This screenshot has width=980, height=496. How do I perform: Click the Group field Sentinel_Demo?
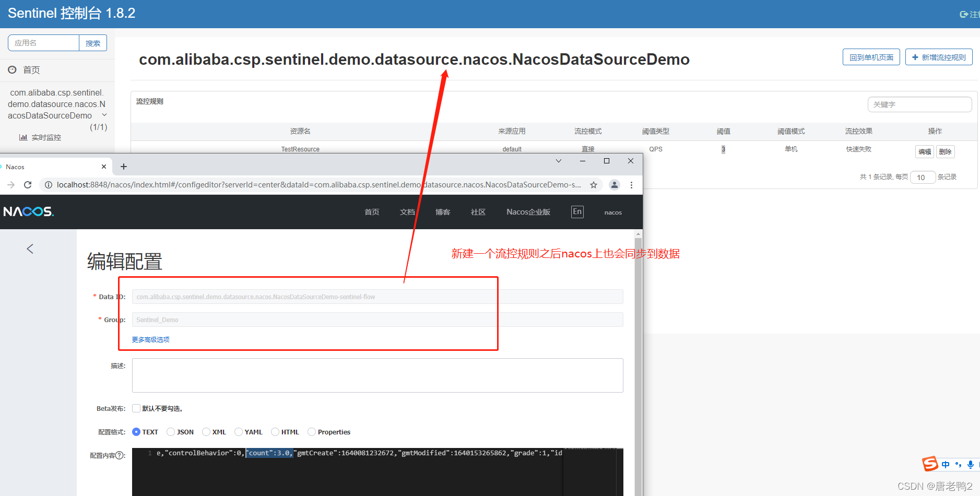click(x=377, y=320)
